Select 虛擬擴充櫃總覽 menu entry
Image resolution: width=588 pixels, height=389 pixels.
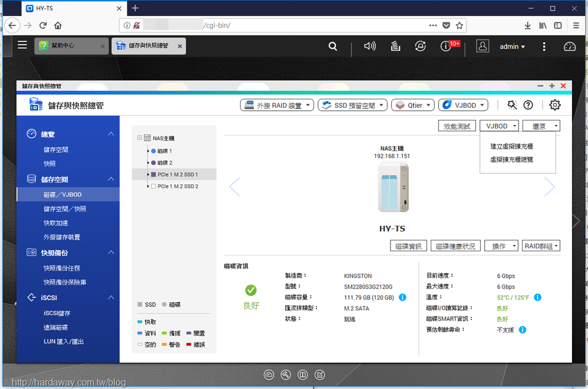(512, 160)
